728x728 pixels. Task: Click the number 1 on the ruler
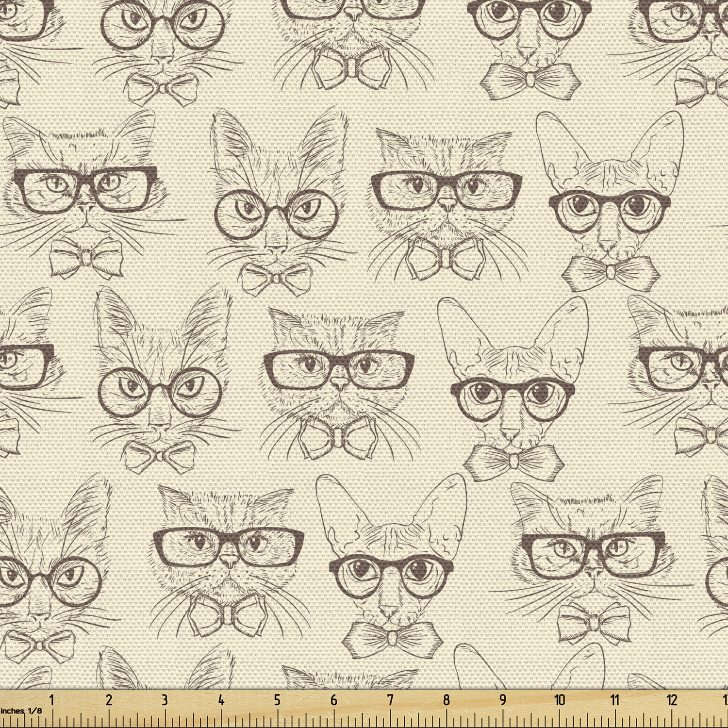pos(52,700)
